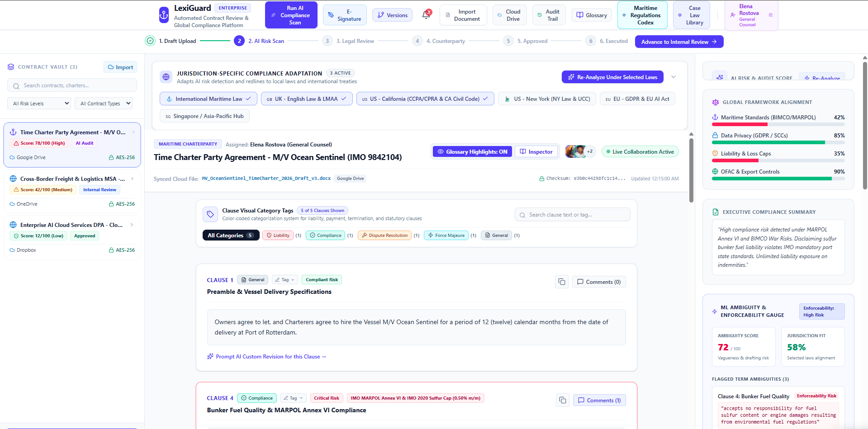Image resolution: width=868 pixels, height=429 pixels.
Task: Toggle UK - English Law & LMAA jurisdiction
Action: coord(307,99)
